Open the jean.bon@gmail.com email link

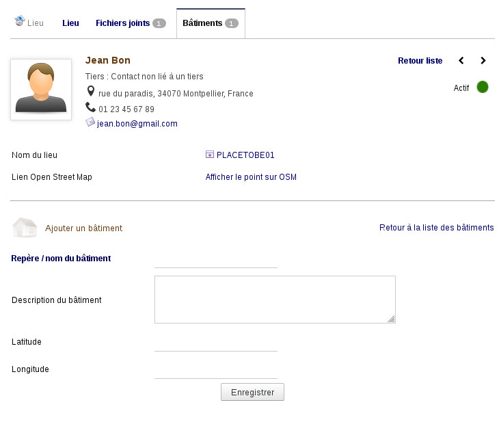(137, 124)
